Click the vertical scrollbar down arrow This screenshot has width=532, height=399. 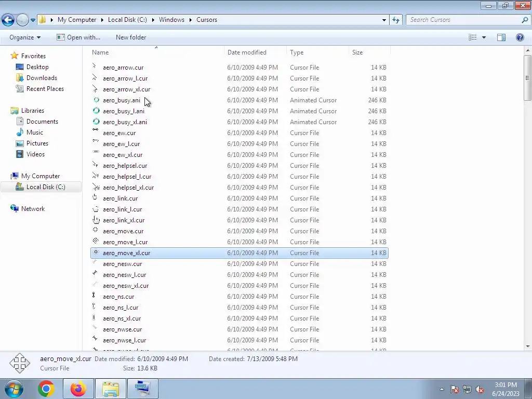coord(528,347)
